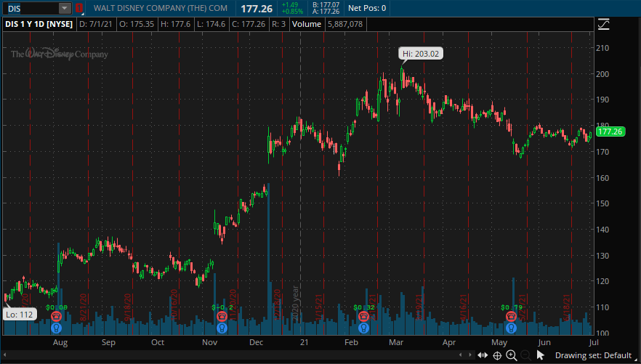
Task: Click the $0.79 earnings value label
Action: [512, 307]
